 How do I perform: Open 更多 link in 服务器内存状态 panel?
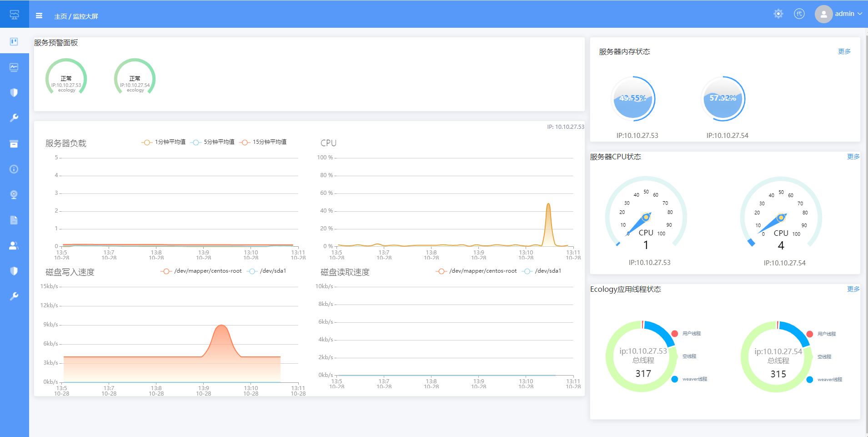click(x=844, y=51)
